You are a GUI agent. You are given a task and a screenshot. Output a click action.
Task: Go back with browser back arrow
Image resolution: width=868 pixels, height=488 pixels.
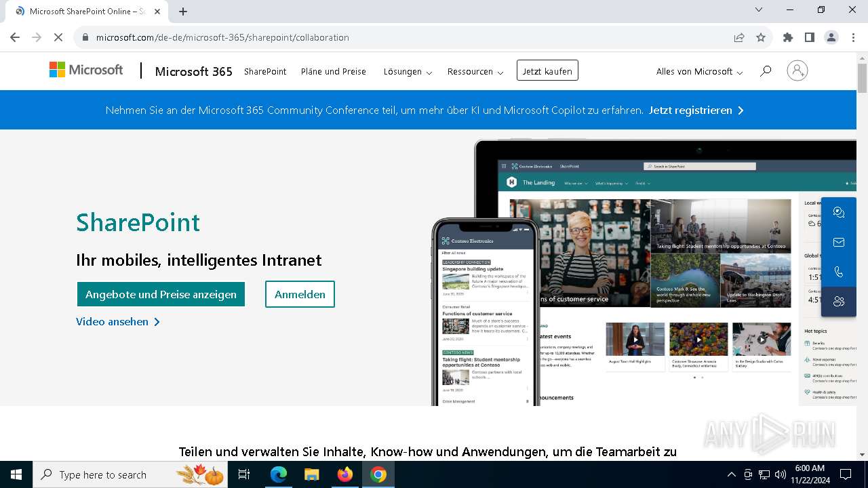point(15,37)
